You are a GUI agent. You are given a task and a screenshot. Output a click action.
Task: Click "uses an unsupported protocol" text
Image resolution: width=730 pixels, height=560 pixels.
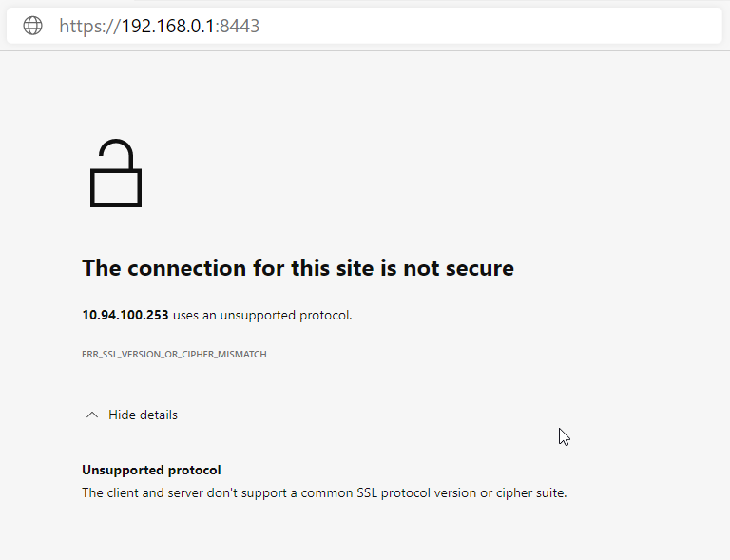click(x=262, y=315)
